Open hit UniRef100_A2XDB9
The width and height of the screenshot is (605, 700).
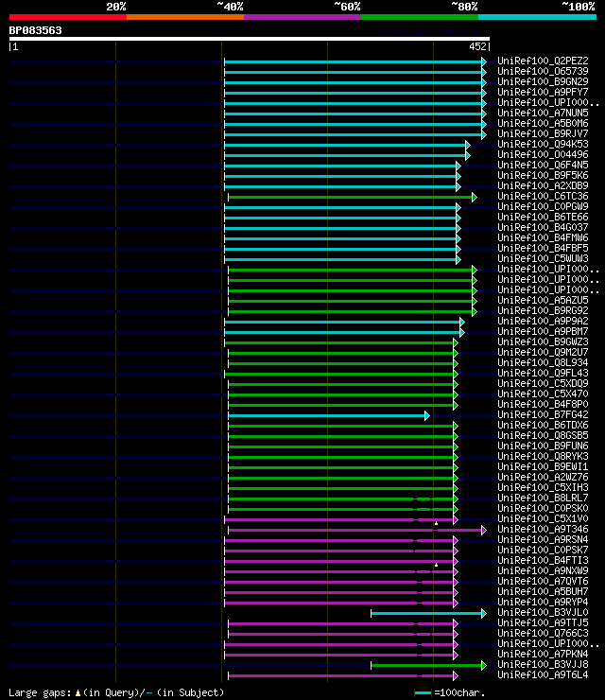coord(543,185)
